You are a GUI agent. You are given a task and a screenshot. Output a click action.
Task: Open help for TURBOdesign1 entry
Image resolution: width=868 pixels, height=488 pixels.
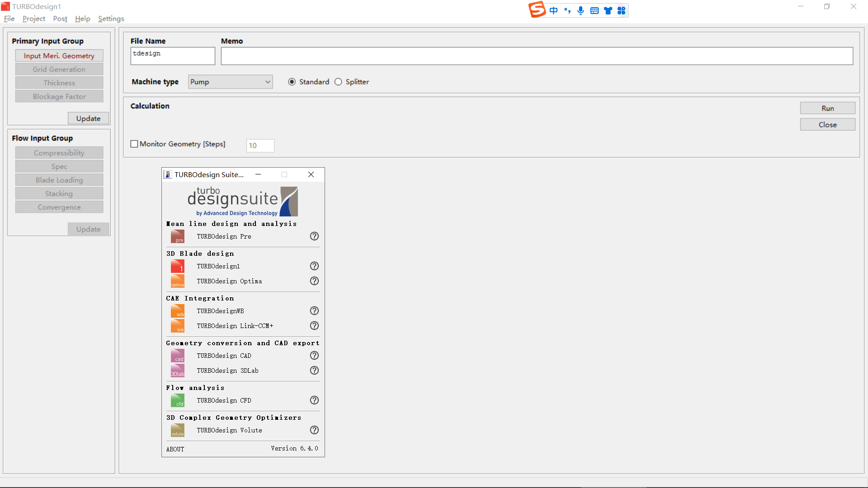[x=314, y=266]
